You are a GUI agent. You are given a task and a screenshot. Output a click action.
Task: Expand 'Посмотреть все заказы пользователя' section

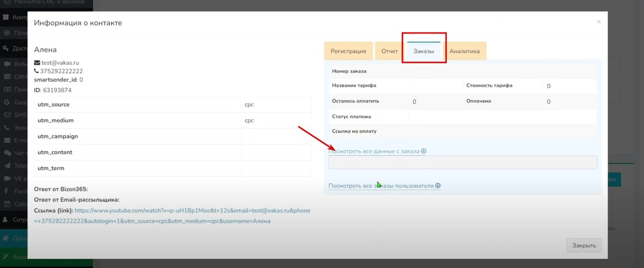coord(381,186)
